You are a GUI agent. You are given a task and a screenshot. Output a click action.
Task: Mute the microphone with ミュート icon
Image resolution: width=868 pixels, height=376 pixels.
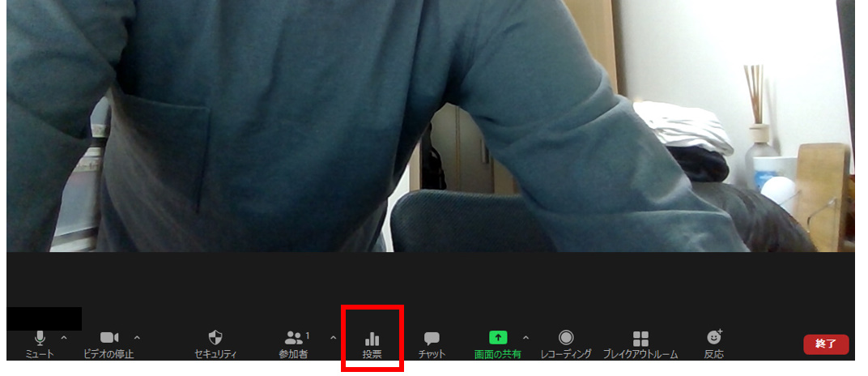click(x=40, y=338)
